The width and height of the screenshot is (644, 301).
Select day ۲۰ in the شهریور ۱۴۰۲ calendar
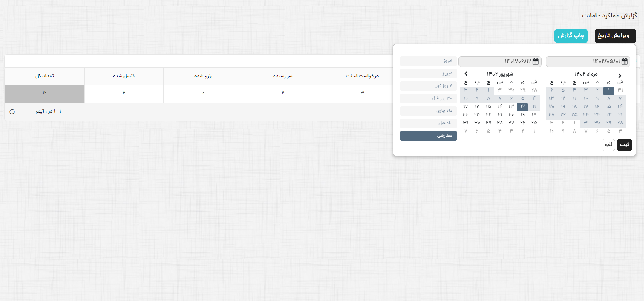511,115
